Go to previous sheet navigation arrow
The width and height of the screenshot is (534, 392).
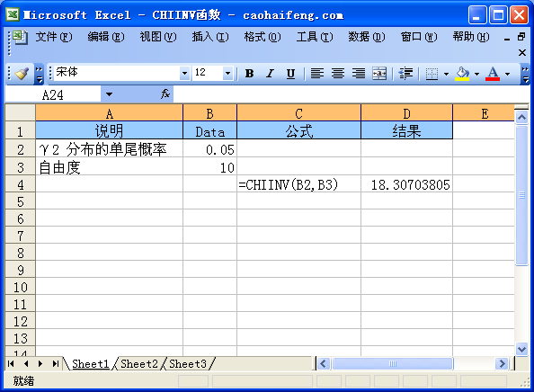[26, 364]
